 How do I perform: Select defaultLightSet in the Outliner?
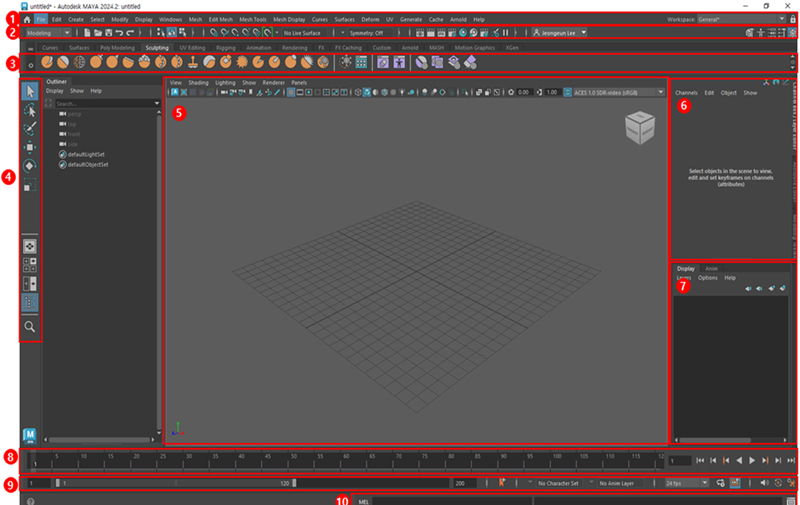[x=88, y=154]
